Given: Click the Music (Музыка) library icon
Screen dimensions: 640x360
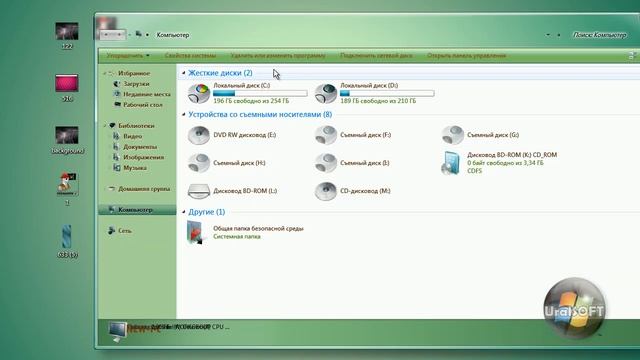Looking at the screenshot, I should (x=117, y=168).
